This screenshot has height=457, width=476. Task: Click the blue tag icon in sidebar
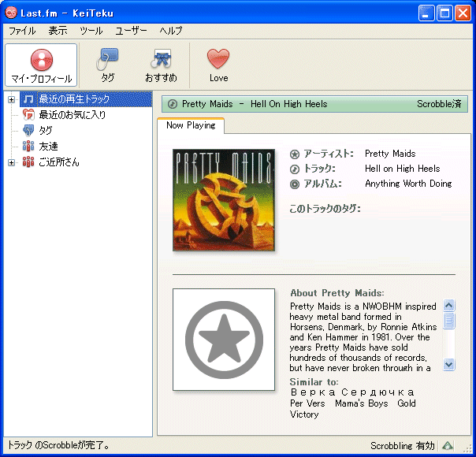(x=28, y=131)
